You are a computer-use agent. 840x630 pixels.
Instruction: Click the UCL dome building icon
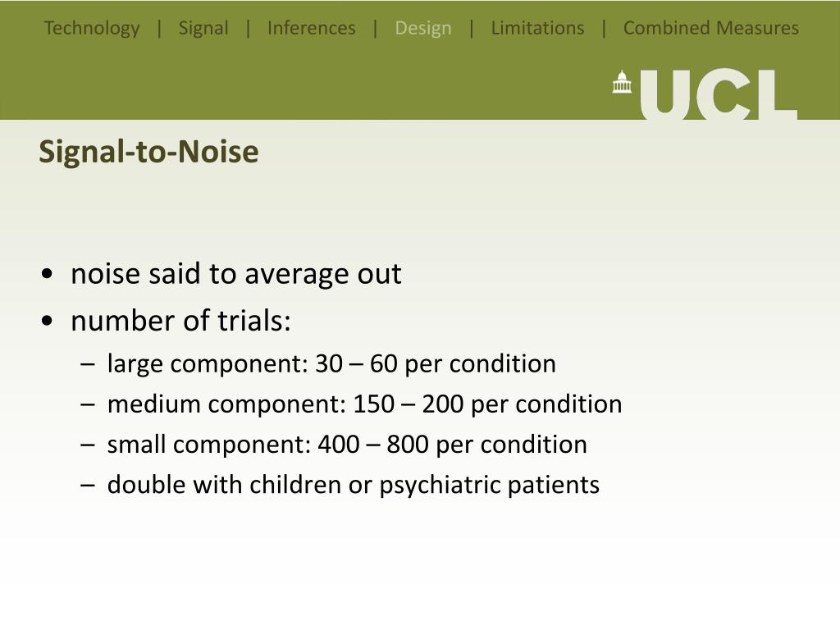tap(622, 82)
